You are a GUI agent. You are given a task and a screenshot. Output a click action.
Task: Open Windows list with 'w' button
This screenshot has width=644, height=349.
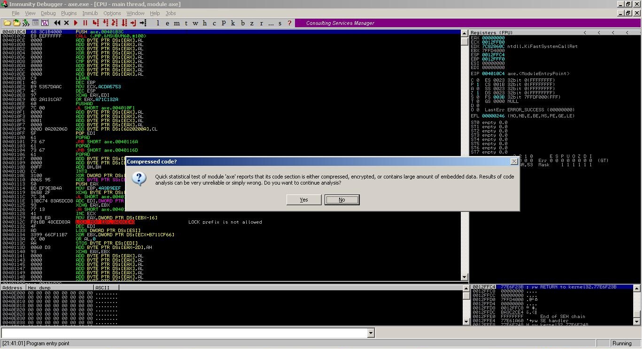pyautogui.click(x=195, y=23)
